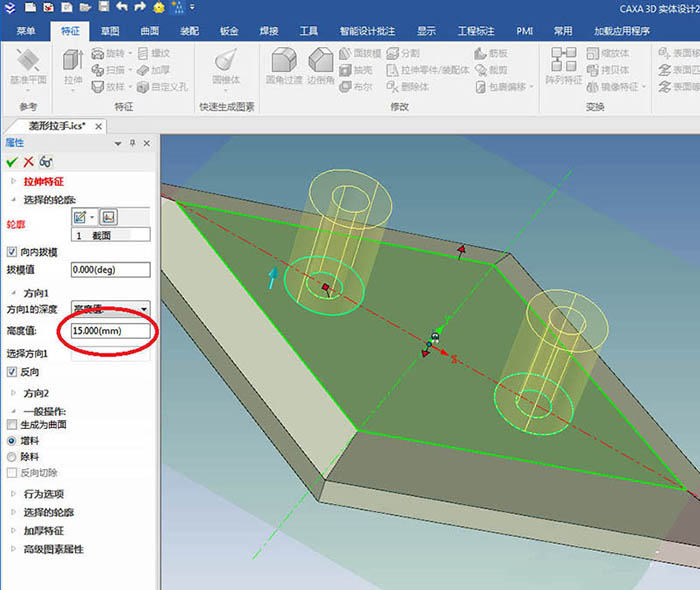
Task: Open the 属性 panel options arrow
Action: coord(118,144)
